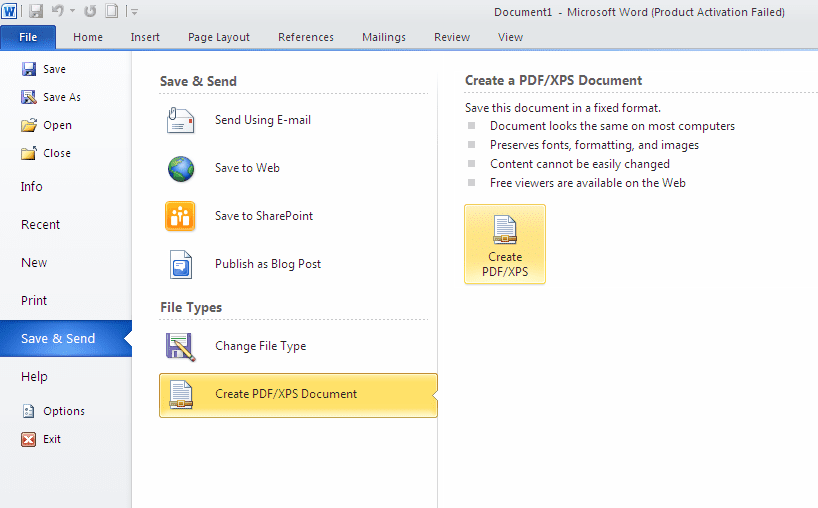Open the Undo history dropdown arrow
818x508 pixels.
point(73,11)
